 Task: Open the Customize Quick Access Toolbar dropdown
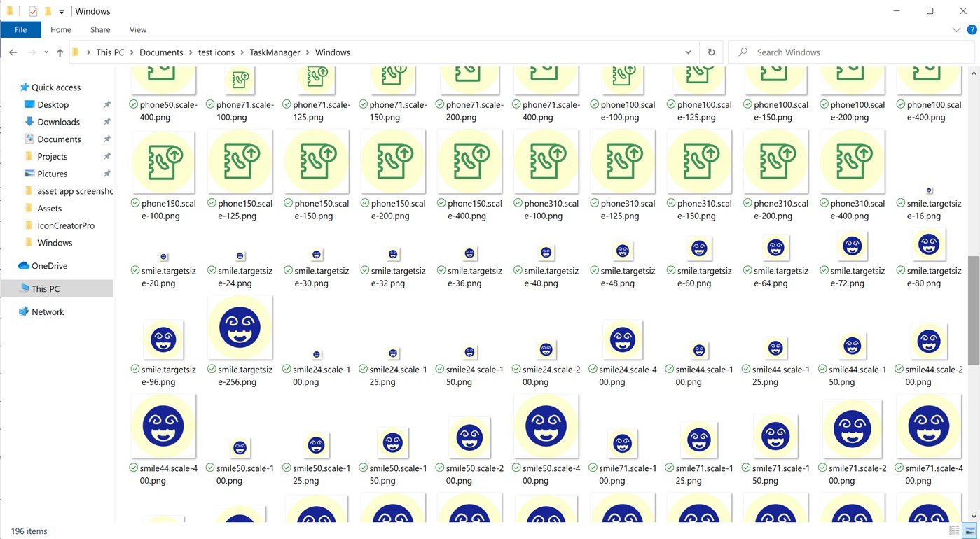pyautogui.click(x=62, y=12)
